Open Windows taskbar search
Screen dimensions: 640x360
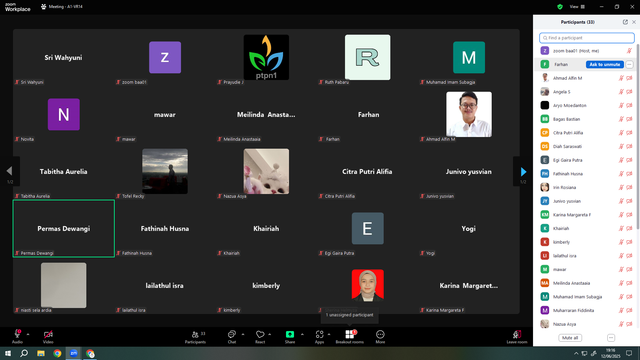coord(24,353)
